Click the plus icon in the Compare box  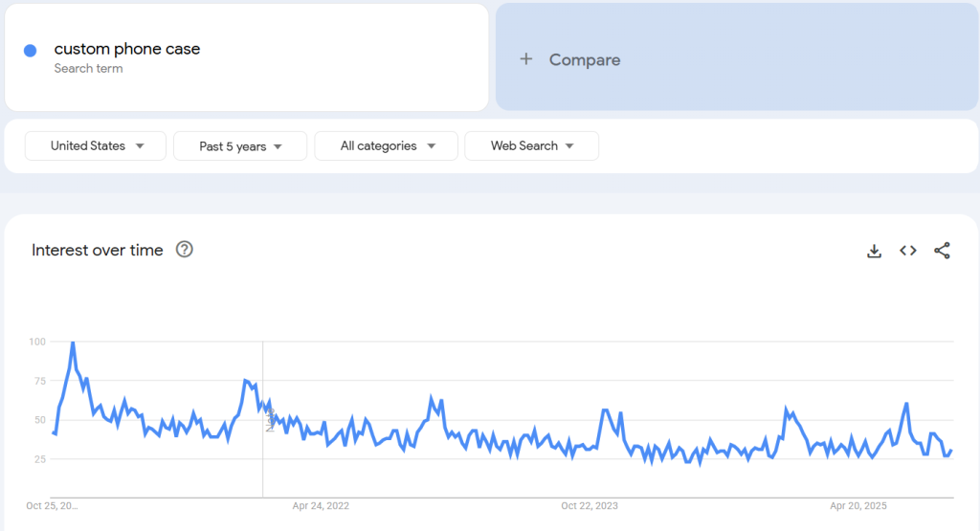click(x=525, y=59)
